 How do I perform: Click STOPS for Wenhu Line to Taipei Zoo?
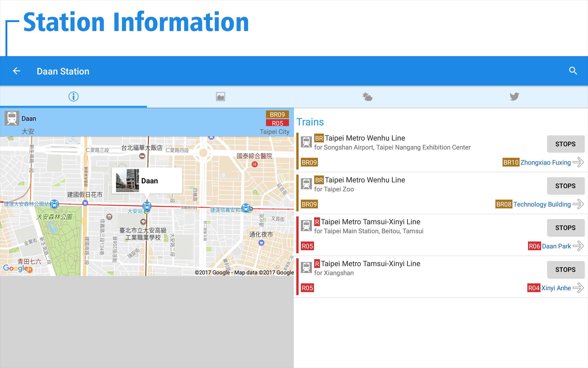point(565,186)
